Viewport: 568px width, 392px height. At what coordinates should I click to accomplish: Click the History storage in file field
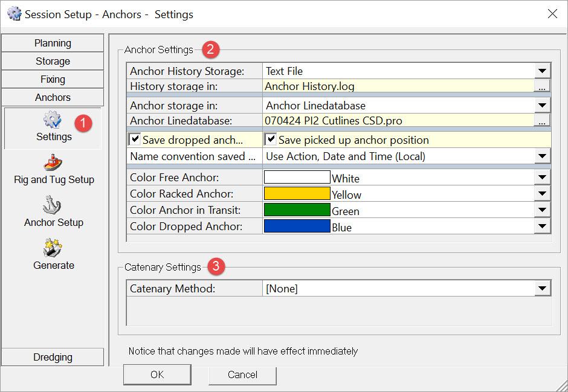click(399, 87)
